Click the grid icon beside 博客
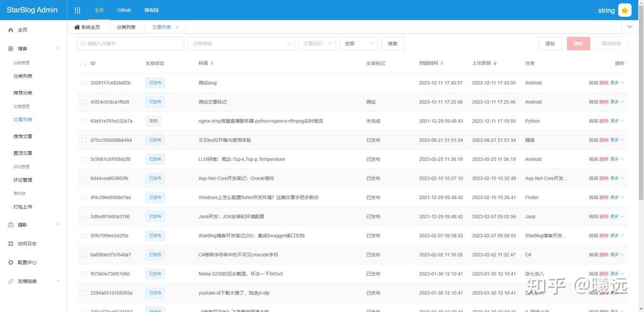Image resolution: width=644 pixels, height=312 pixels. (x=11, y=49)
